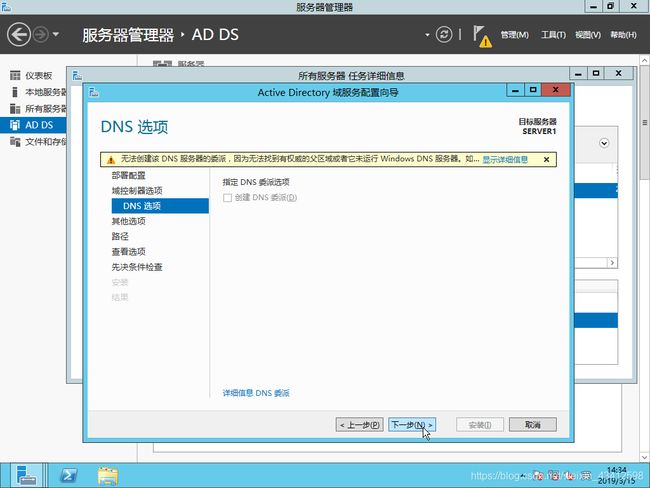This screenshot has width=650, height=488.
Task: Minimize the 任务详细信息 window
Action: click(578, 74)
